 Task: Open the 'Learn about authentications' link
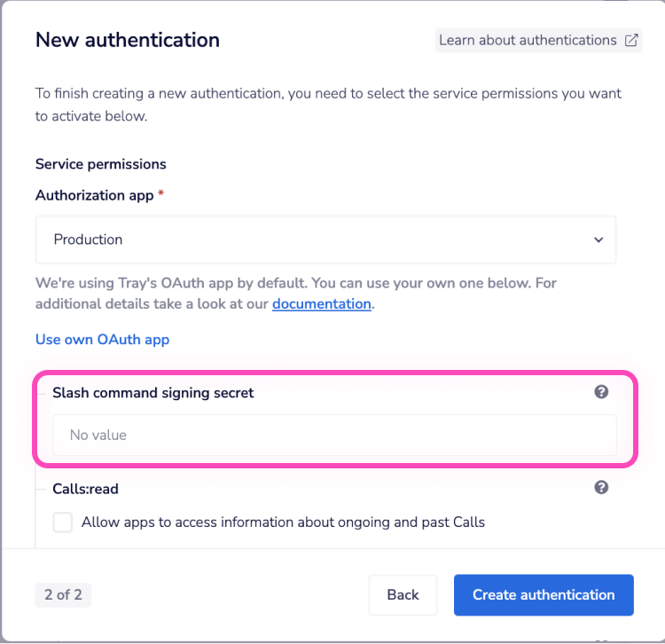click(x=528, y=40)
